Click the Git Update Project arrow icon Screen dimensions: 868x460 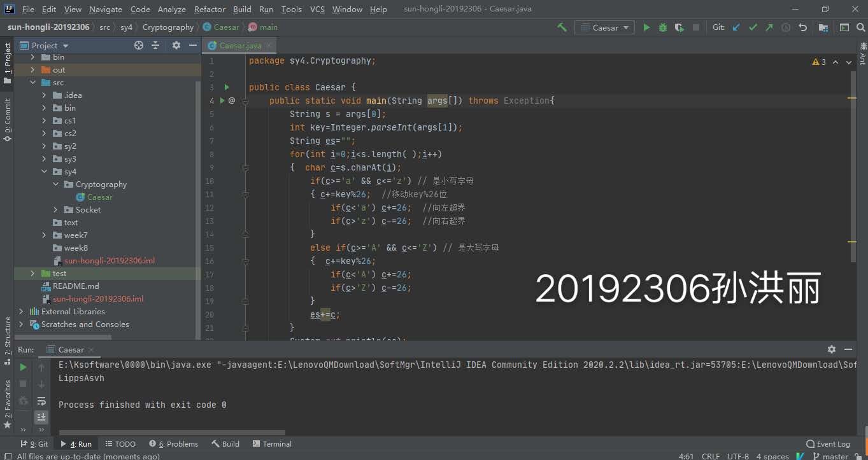pos(737,27)
